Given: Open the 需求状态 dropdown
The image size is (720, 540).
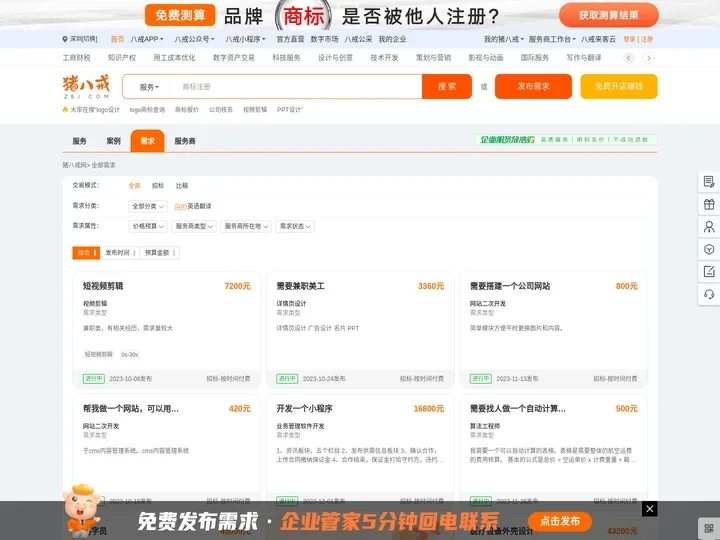Looking at the screenshot, I should [x=295, y=226].
